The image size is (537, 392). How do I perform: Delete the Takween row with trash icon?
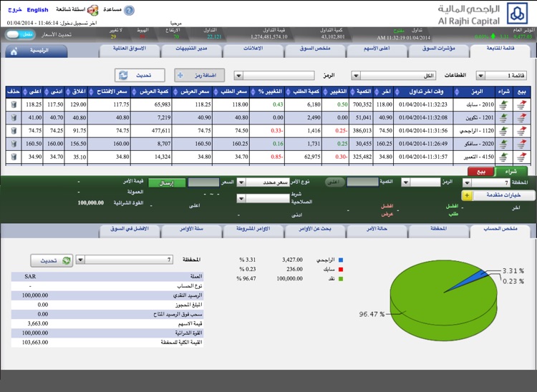[x=12, y=117]
